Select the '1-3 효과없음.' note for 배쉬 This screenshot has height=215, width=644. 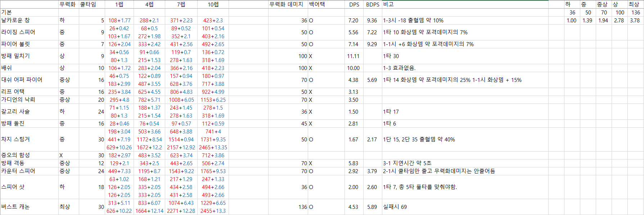[x=399, y=68]
